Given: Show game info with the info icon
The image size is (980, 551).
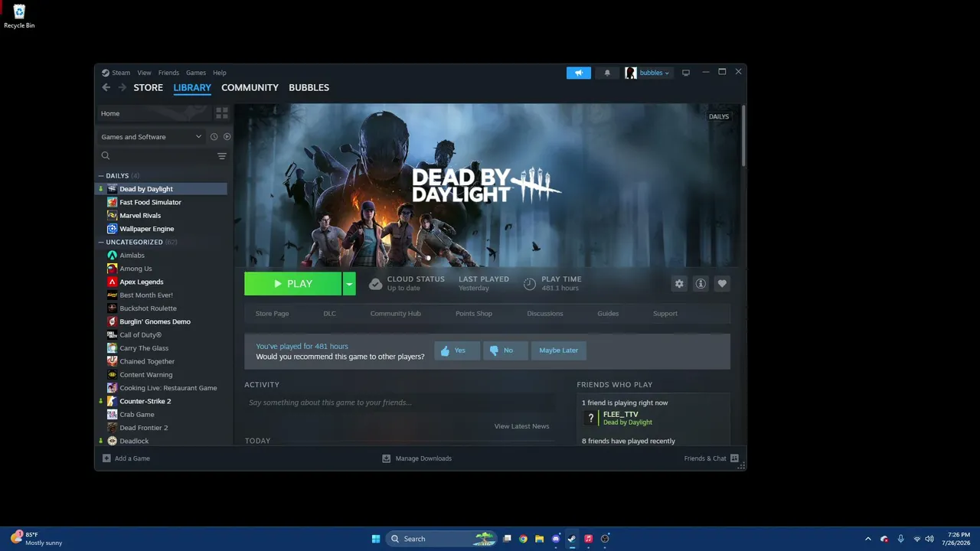Looking at the screenshot, I should [x=701, y=284].
